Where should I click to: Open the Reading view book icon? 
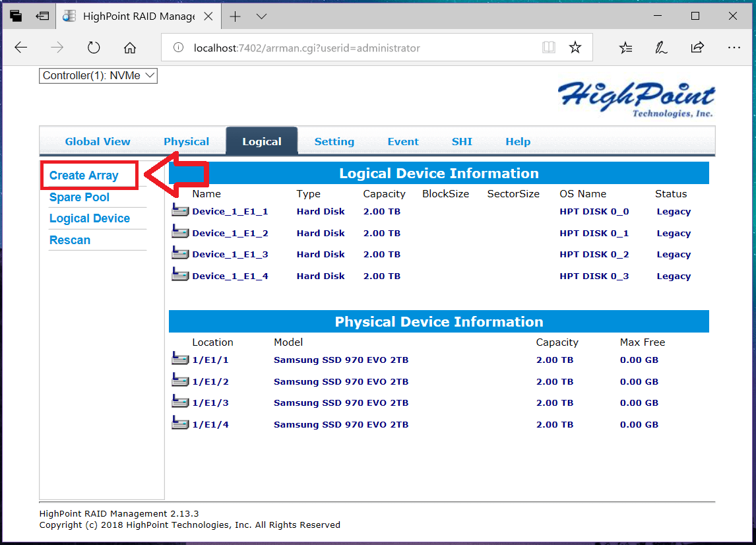click(549, 48)
